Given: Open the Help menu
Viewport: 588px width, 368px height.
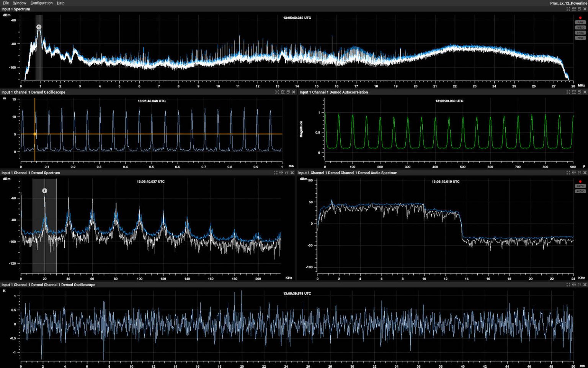Looking at the screenshot, I should coord(60,3).
